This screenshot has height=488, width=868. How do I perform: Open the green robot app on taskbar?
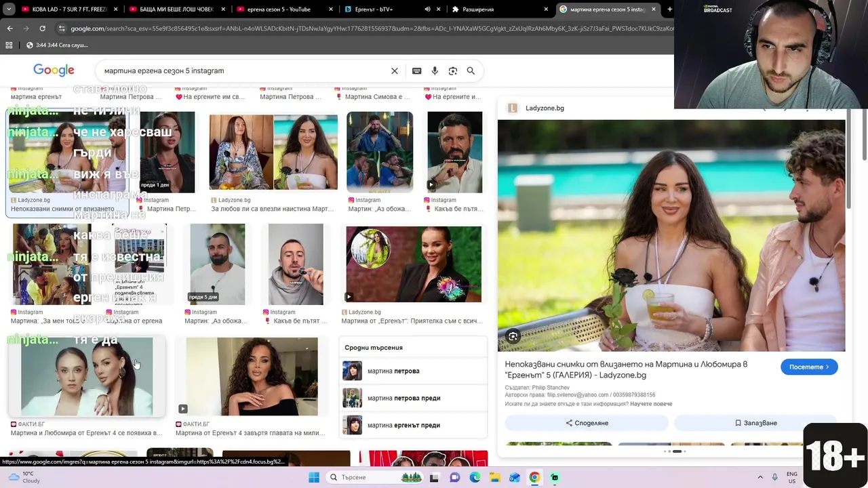(x=555, y=477)
